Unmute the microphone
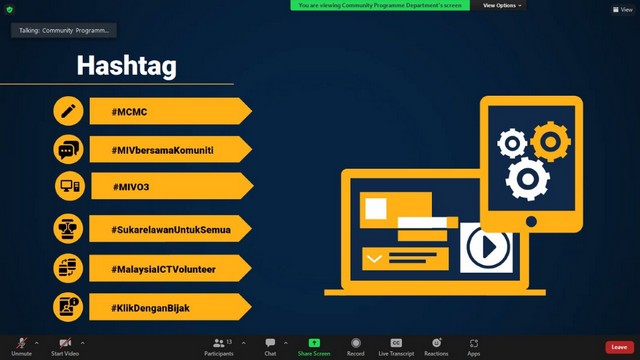Image resolution: width=640 pixels, height=360 pixels. pos(21,347)
